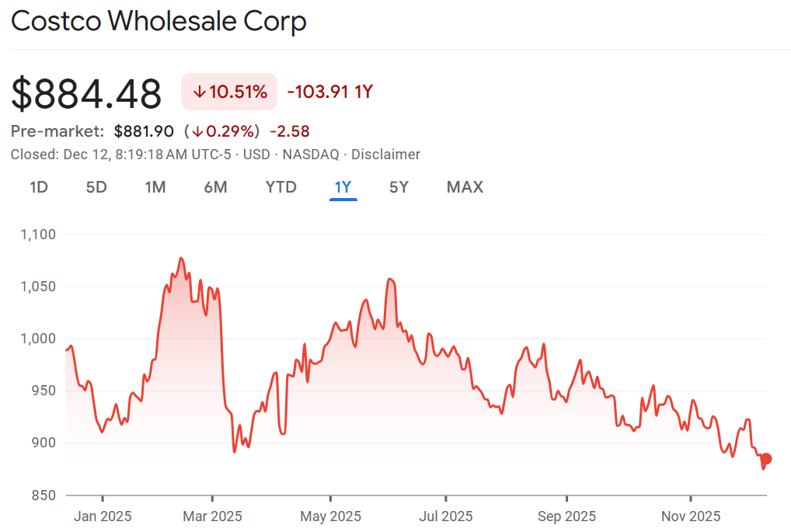This screenshot has height=532, width=791.
Task: Show the 6M price history
Action: pyautogui.click(x=215, y=187)
